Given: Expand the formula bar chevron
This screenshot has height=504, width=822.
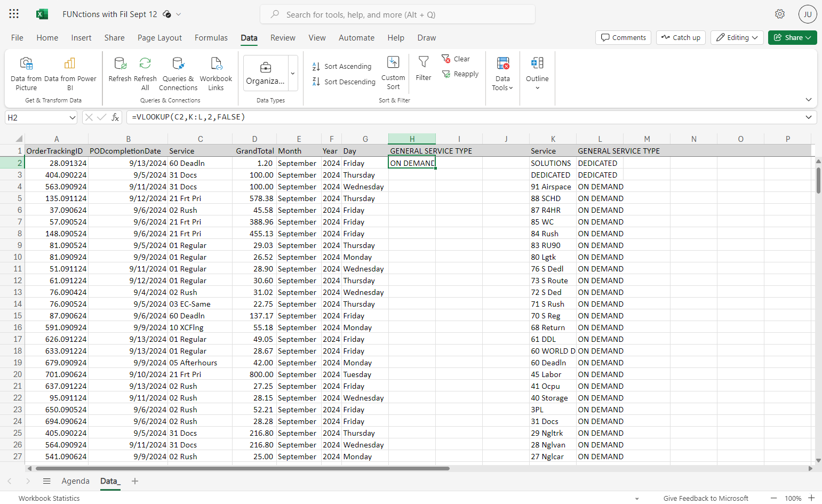Looking at the screenshot, I should [x=809, y=117].
